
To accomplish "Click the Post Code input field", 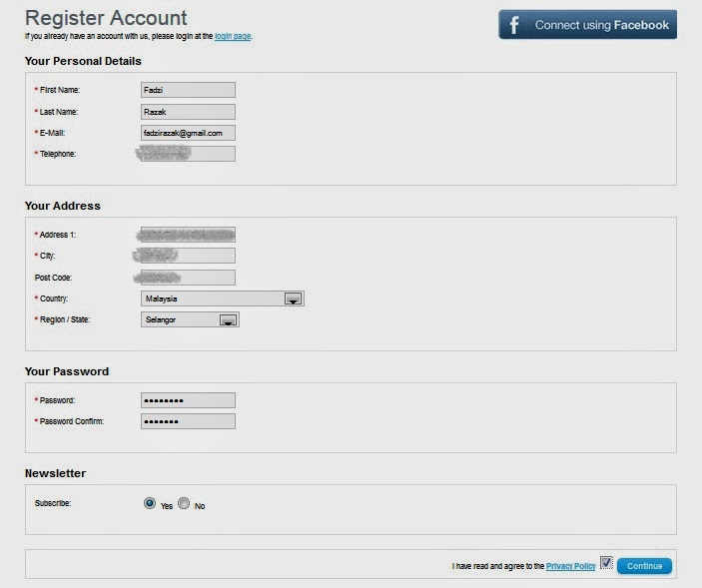I will coord(188,278).
